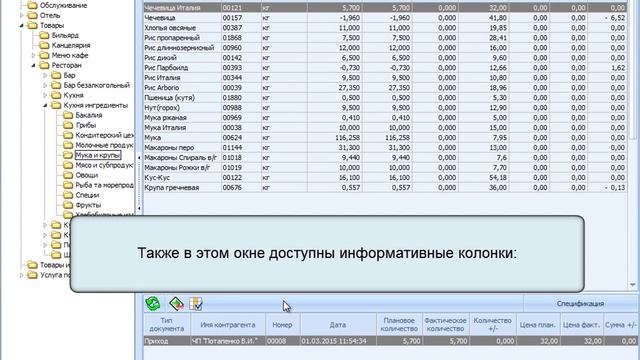
Task: Select the Мука и крупы folder
Action: [98, 155]
